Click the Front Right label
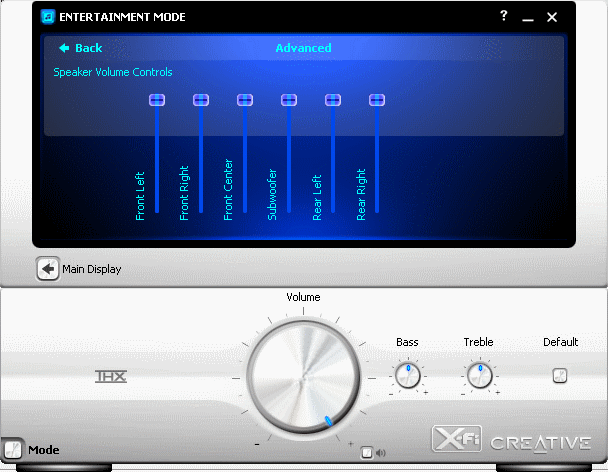608x472 pixels. click(x=184, y=193)
